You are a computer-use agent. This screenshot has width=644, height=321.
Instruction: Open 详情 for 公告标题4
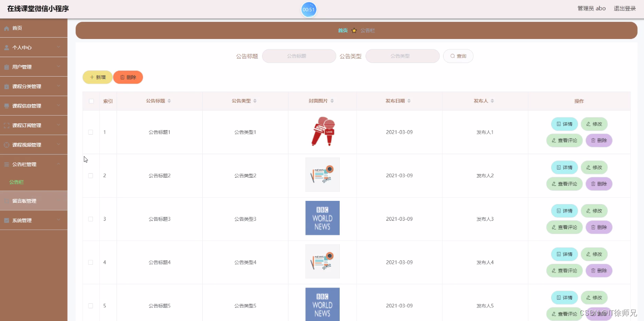click(564, 254)
